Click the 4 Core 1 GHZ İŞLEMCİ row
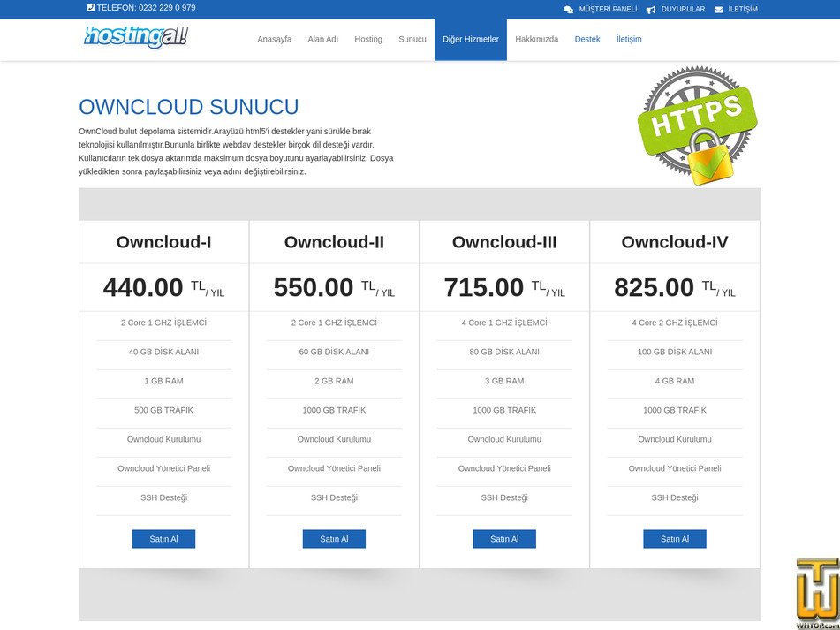 pyautogui.click(x=504, y=323)
